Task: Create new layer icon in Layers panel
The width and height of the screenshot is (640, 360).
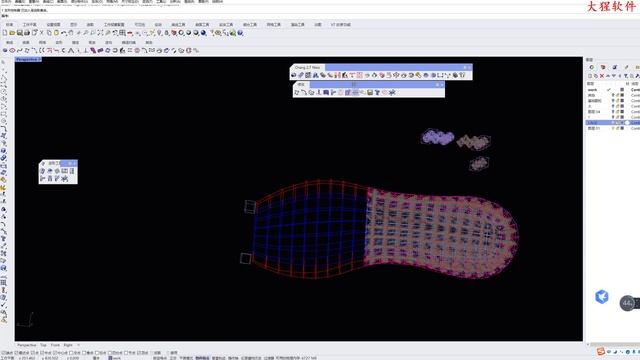Action: pyautogui.click(x=590, y=76)
